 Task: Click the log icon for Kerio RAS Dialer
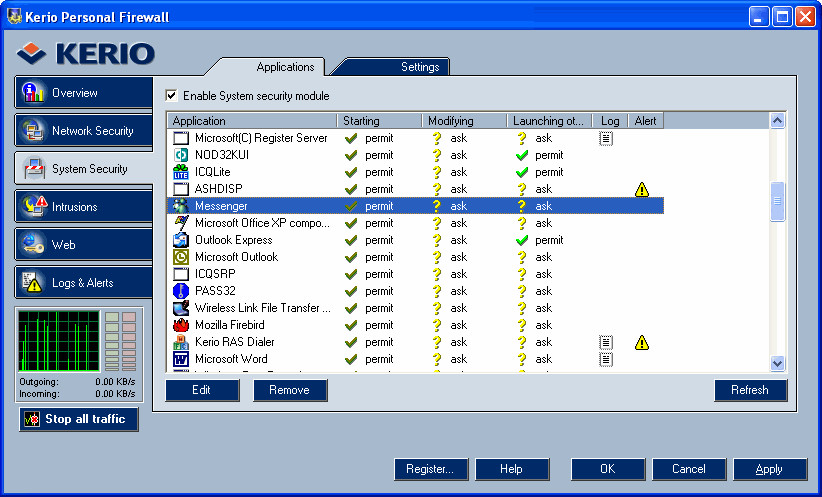606,342
